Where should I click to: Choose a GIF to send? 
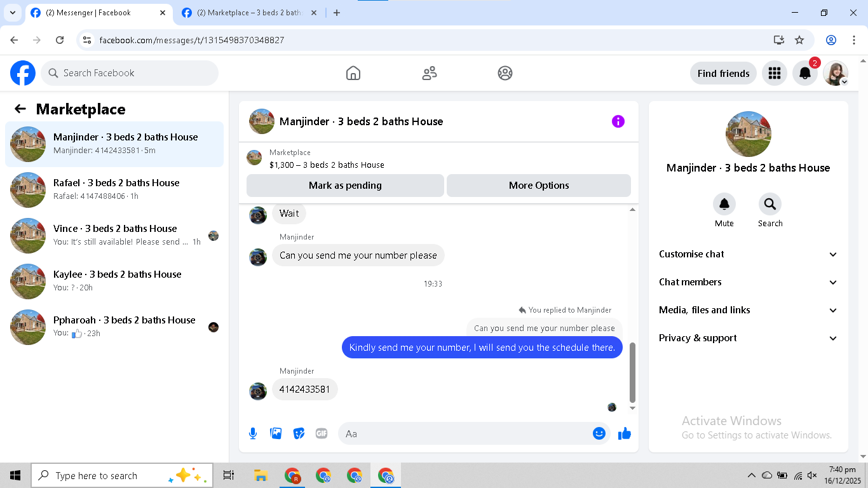(322, 433)
